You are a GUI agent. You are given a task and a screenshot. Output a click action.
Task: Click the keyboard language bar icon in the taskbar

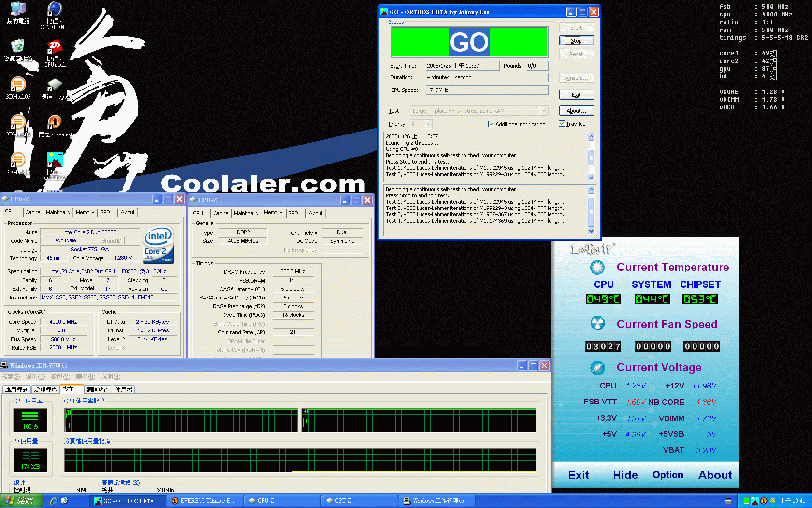coord(728,501)
